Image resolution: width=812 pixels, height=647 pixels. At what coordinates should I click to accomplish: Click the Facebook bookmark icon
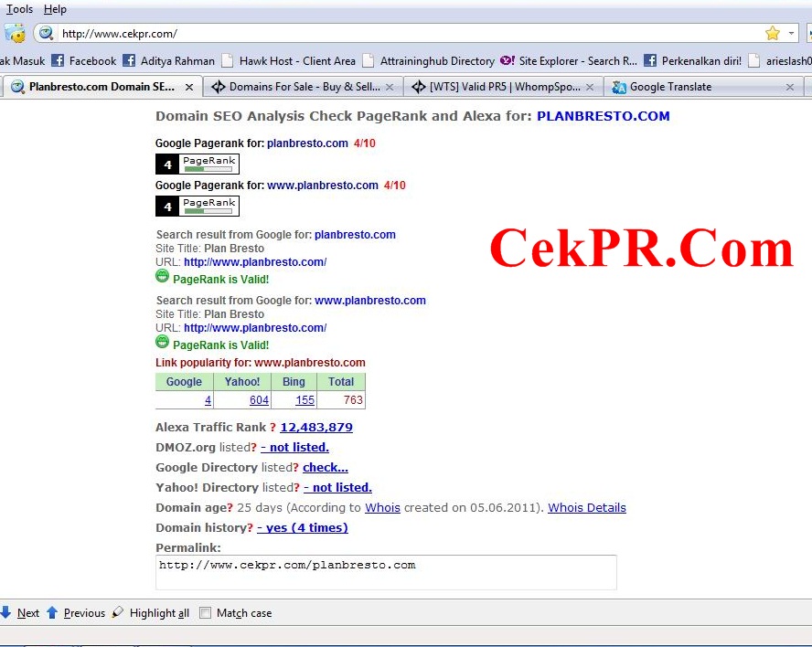(58, 60)
